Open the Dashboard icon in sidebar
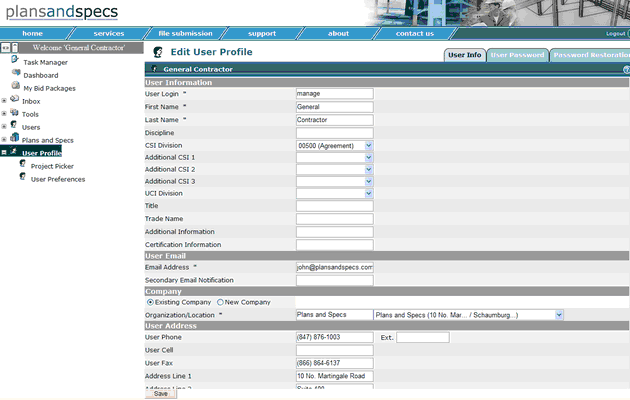 pyautogui.click(x=16, y=72)
